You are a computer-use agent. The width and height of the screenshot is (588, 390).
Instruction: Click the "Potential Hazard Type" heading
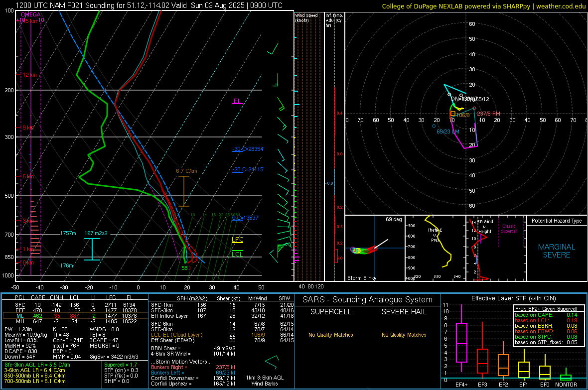pyautogui.click(x=557, y=221)
